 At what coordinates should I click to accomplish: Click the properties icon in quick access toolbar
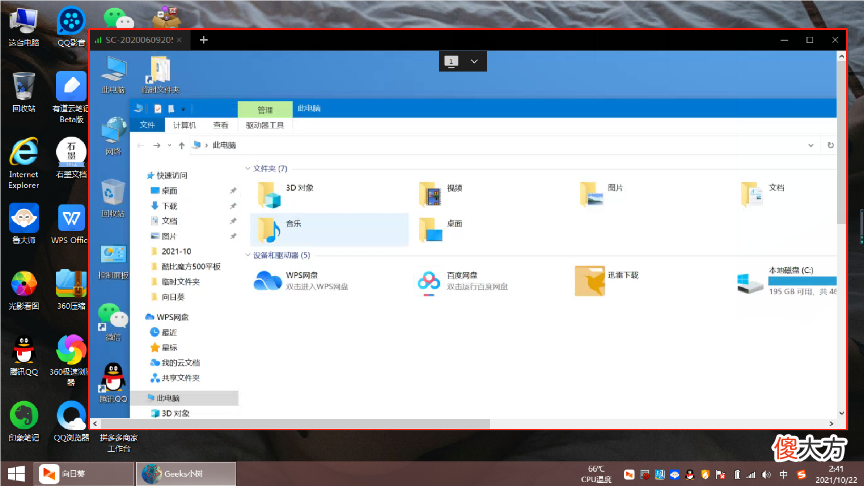pos(158,109)
